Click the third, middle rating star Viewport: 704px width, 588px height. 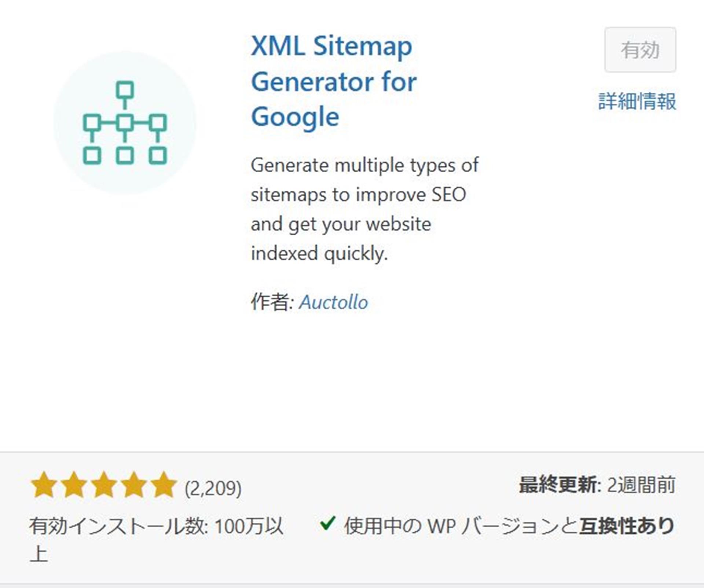point(104,485)
